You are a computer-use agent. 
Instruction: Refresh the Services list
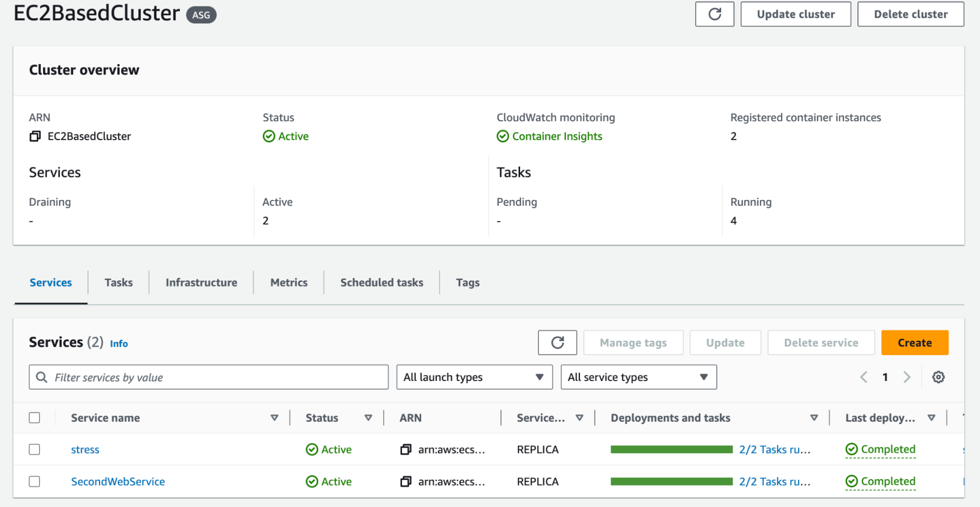(557, 343)
